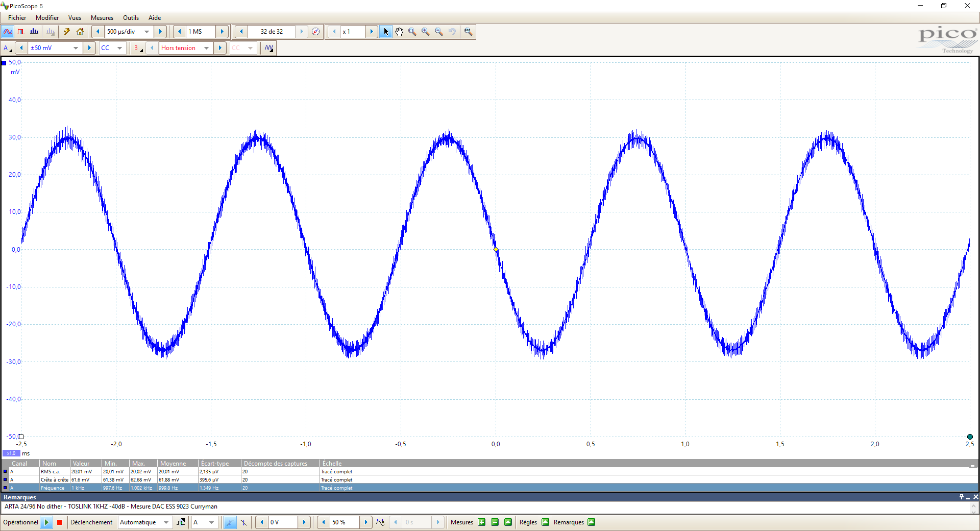Switch to oscilloscope mode icon
This screenshot has height=531, width=980.
pos(8,32)
